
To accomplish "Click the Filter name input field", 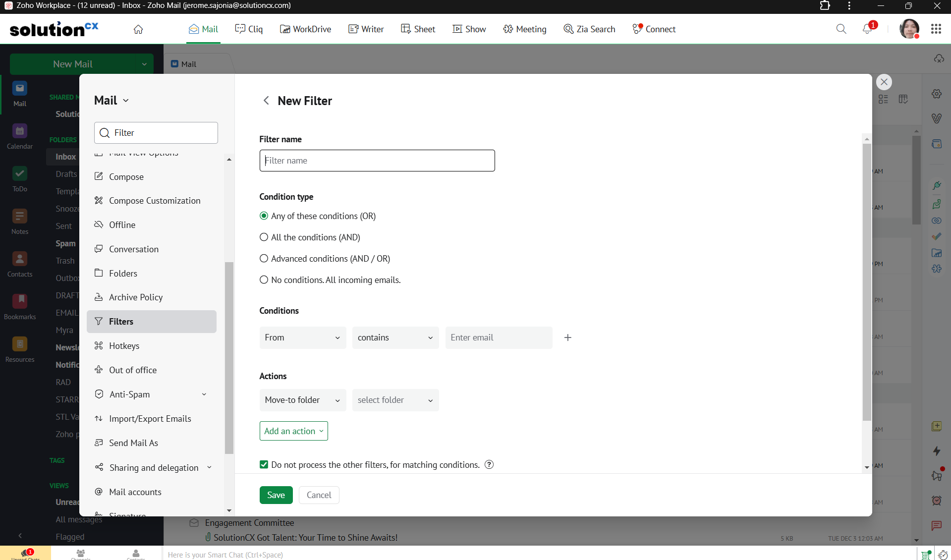I will pyautogui.click(x=377, y=161).
